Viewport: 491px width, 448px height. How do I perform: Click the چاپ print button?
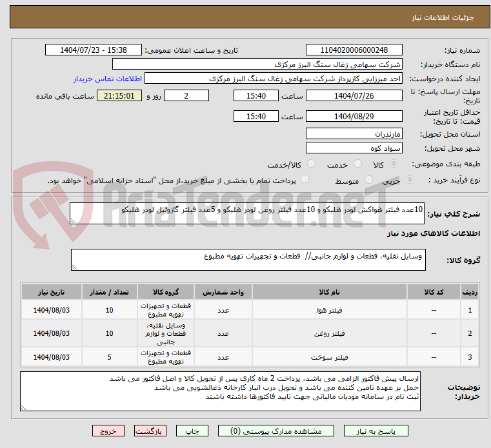[x=192, y=431]
